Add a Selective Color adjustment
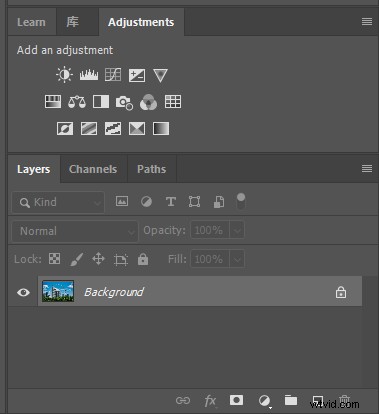This screenshot has height=414, width=379. 137,128
